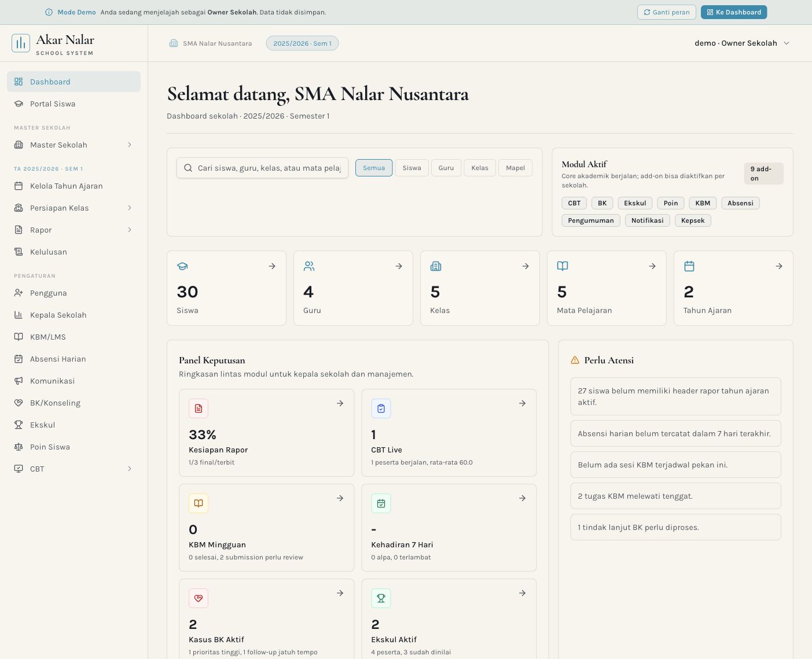812x659 pixels.
Task: Click the red document icon on Kesiapan Rapor
Action: [199, 408]
